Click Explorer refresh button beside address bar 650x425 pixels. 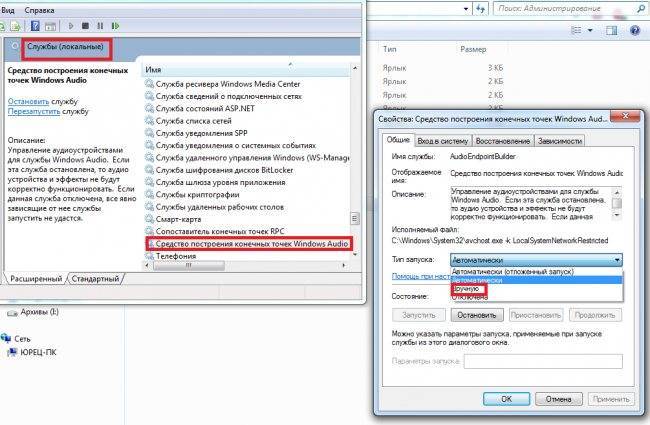(x=481, y=8)
